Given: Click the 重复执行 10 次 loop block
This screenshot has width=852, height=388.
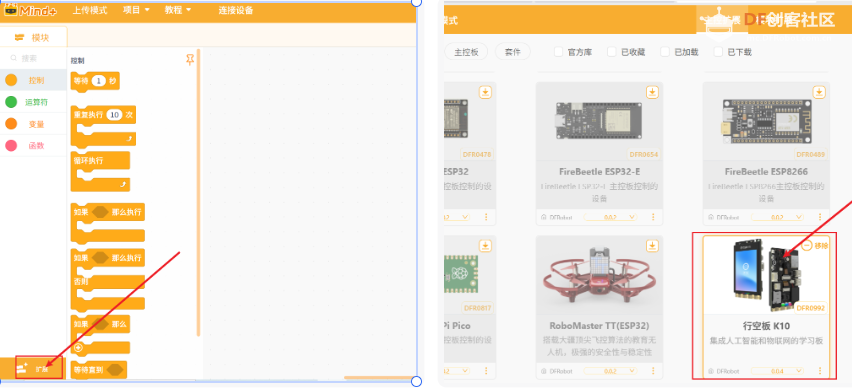Looking at the screenshot, I should tap(103, 126).
